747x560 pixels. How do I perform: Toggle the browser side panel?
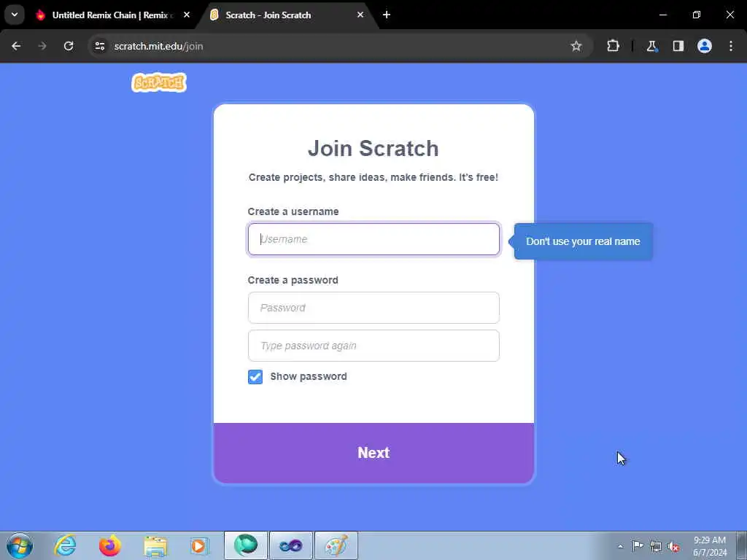point(678,46)
